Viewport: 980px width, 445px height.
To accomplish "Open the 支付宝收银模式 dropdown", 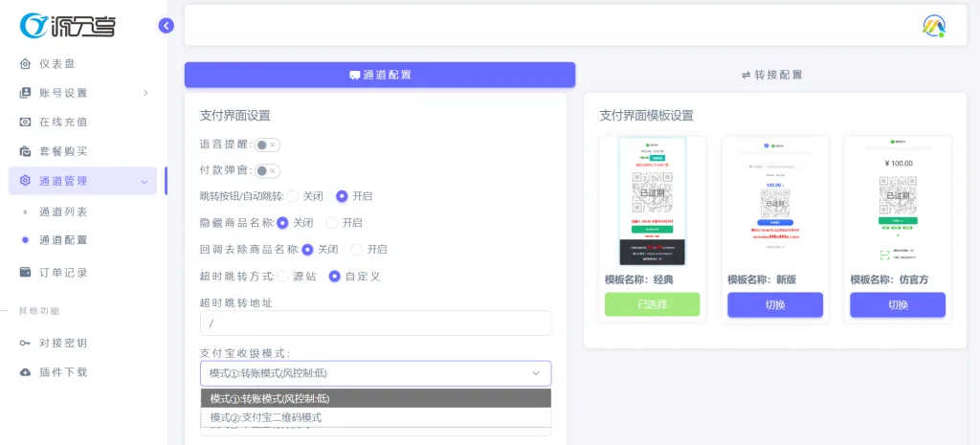I will 375,373.
